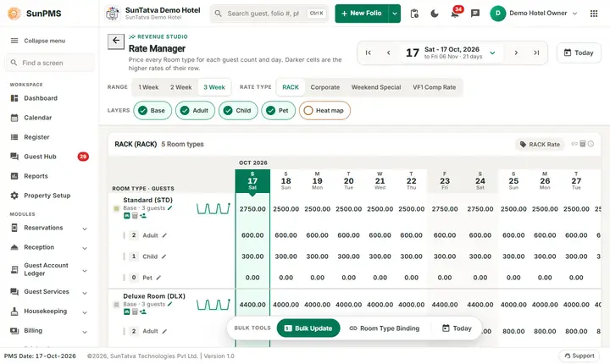This screenshot has height=364, width=610.
Task: Edit Standard (STD) base guests pencil
Action: tap(170, 208)
